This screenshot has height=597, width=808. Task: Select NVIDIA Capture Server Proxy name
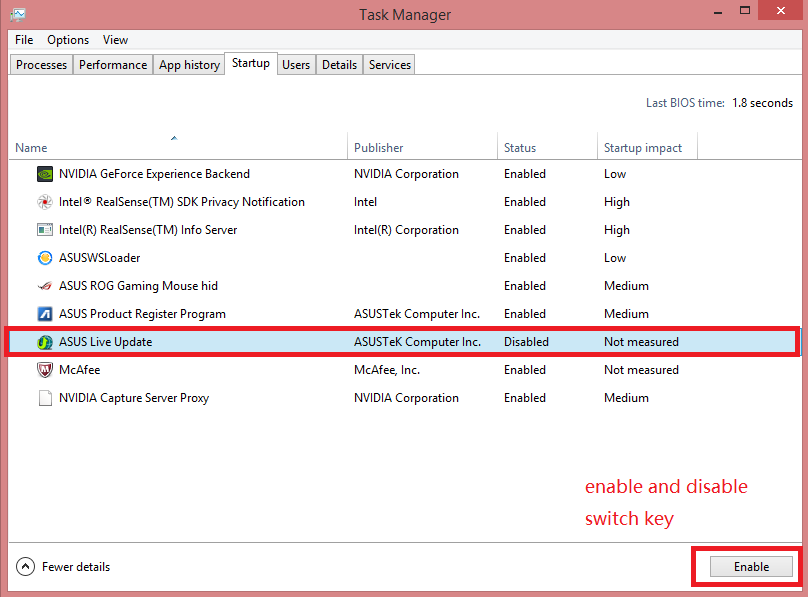click(x=134, y=398)
